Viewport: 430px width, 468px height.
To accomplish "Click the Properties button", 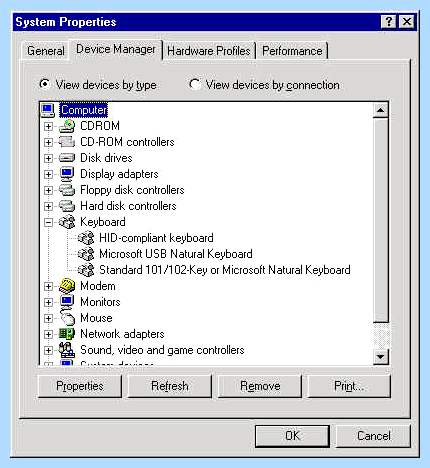I will click(80, 386).
